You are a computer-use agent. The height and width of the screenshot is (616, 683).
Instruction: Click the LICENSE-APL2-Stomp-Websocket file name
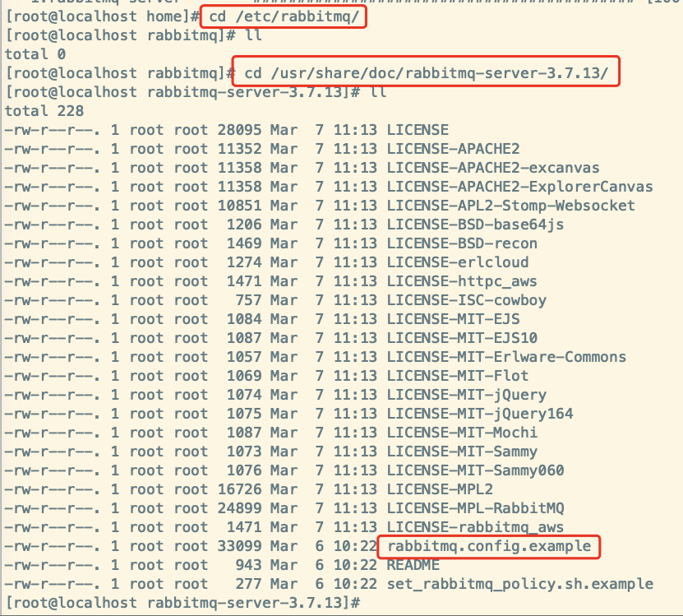coord(511,206)
